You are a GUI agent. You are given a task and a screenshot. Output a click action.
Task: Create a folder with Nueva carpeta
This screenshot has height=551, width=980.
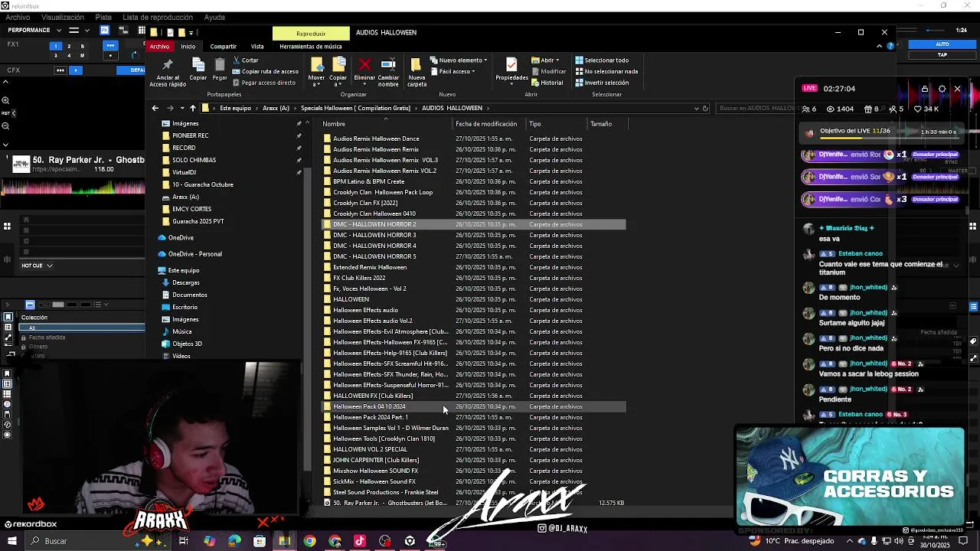pyautogui.click(x=416, y=72)
